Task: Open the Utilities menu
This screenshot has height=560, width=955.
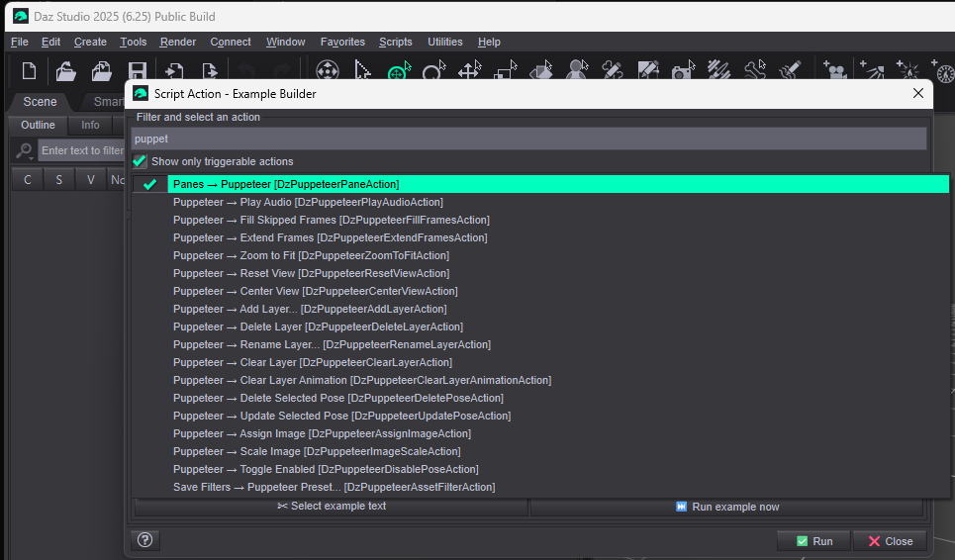Action: (x=444, y=42)
